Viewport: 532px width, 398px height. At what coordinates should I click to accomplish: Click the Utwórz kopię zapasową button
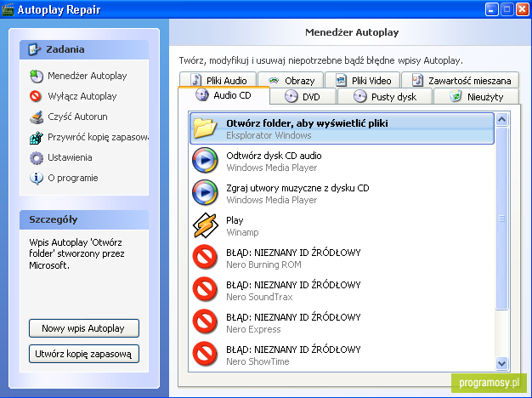coord(84,354)
